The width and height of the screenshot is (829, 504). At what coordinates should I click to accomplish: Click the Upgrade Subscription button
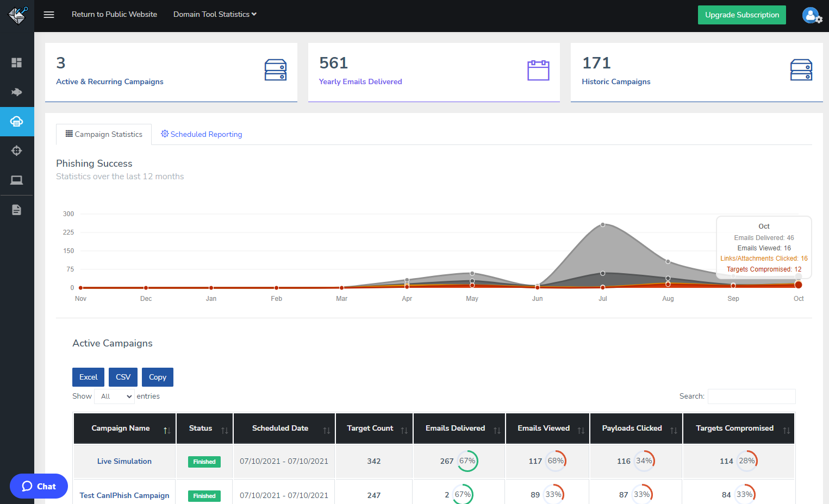click(741, 15)
